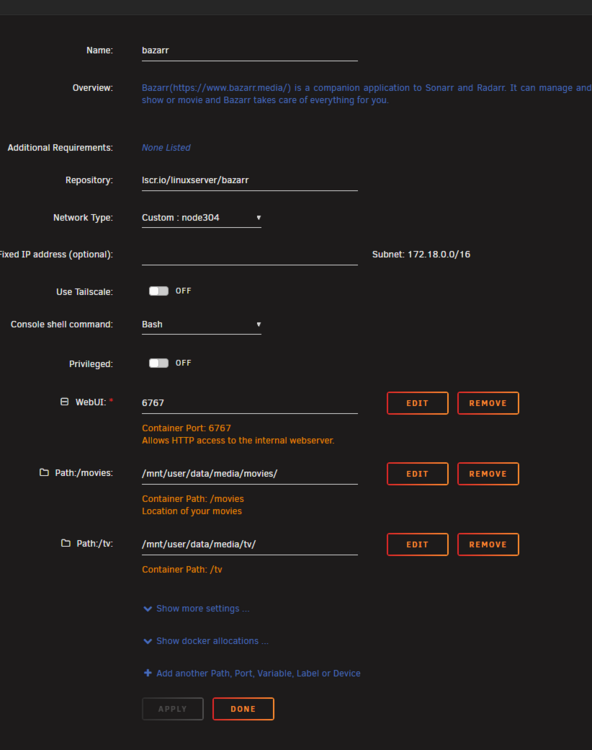Click the Overview description text

click(x=366, y=94)
